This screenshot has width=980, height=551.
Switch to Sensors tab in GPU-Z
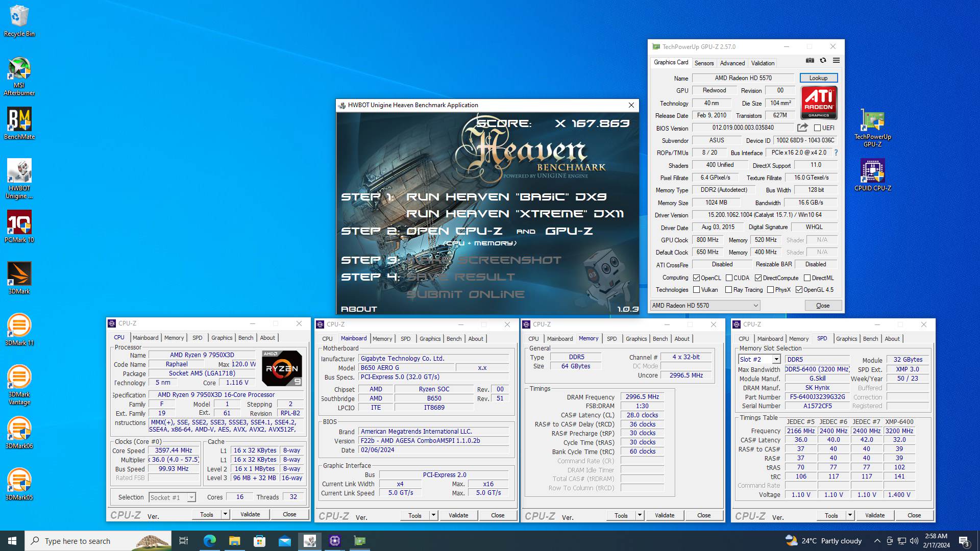(x=704, y=63)
